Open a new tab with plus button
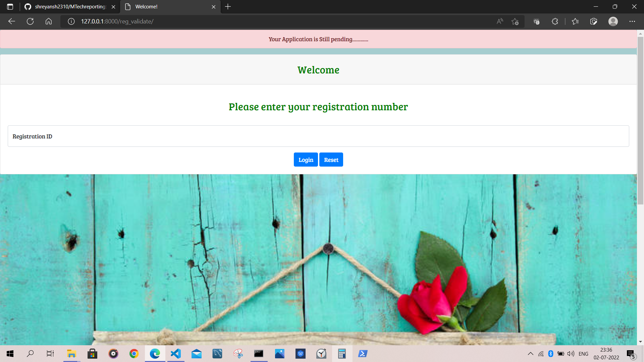644x362 pixels. click(228, 7)
